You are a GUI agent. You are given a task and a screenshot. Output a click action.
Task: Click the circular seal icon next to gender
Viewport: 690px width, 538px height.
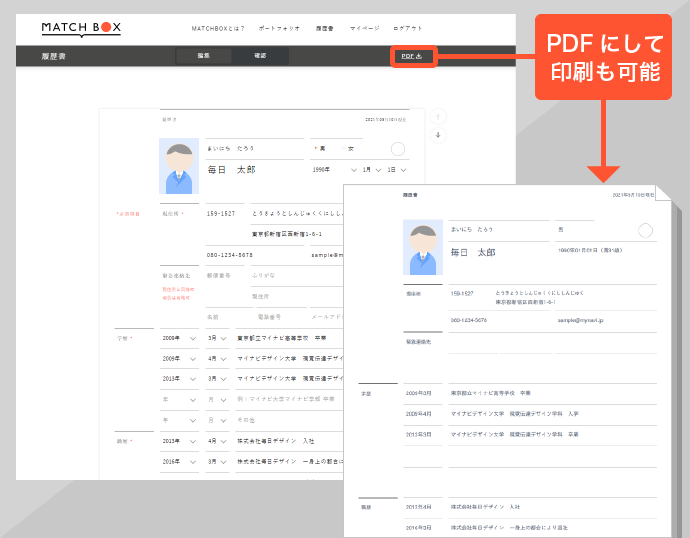coord(398,149)
